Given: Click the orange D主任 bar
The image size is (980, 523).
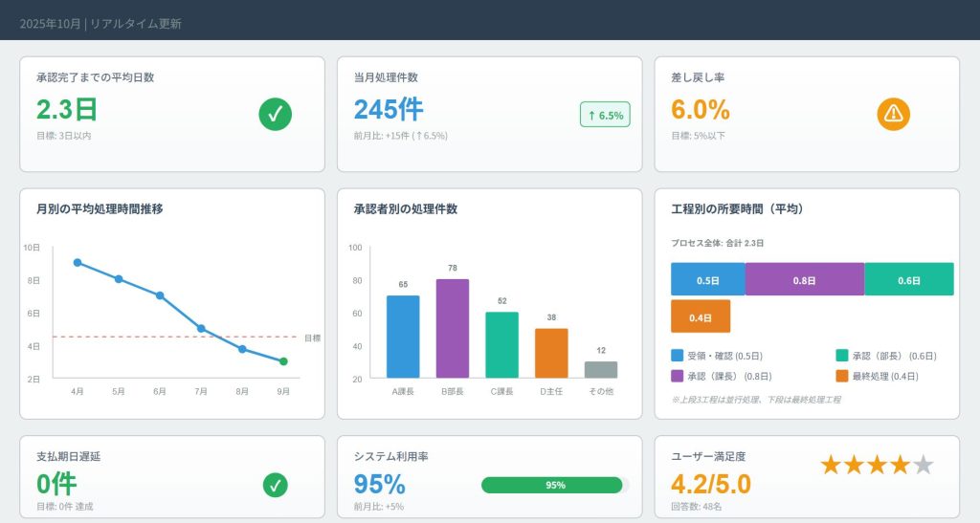Looking at the screenshot, I should click(x=551, y=354).
